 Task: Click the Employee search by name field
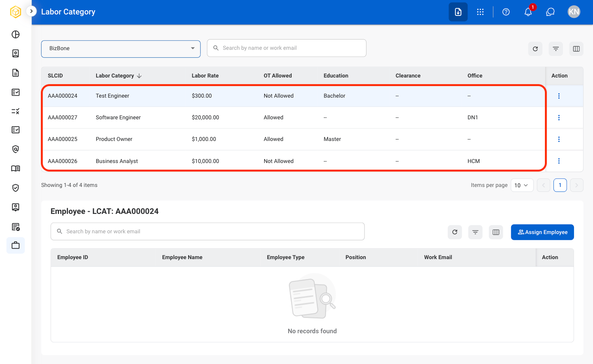[208, 231]
